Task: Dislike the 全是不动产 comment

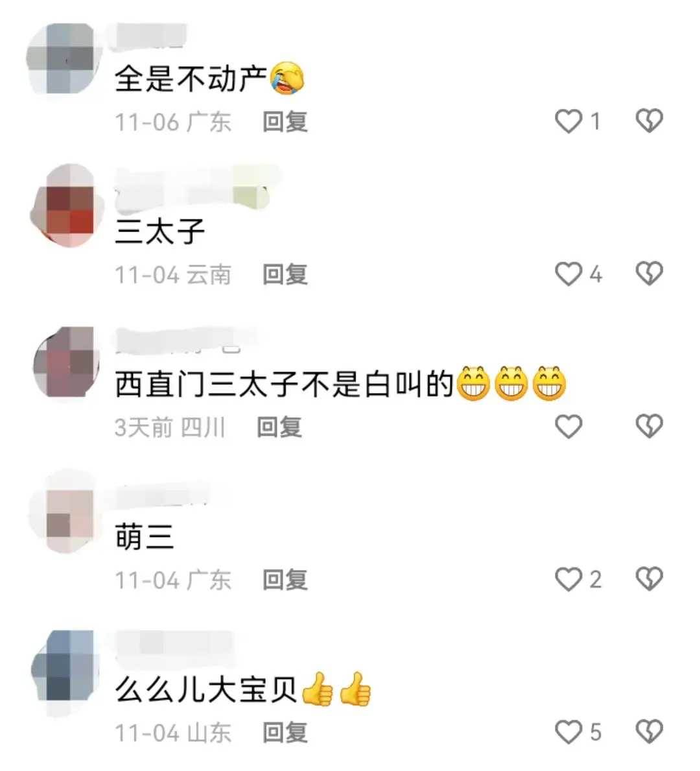Action: coord(649,121)
